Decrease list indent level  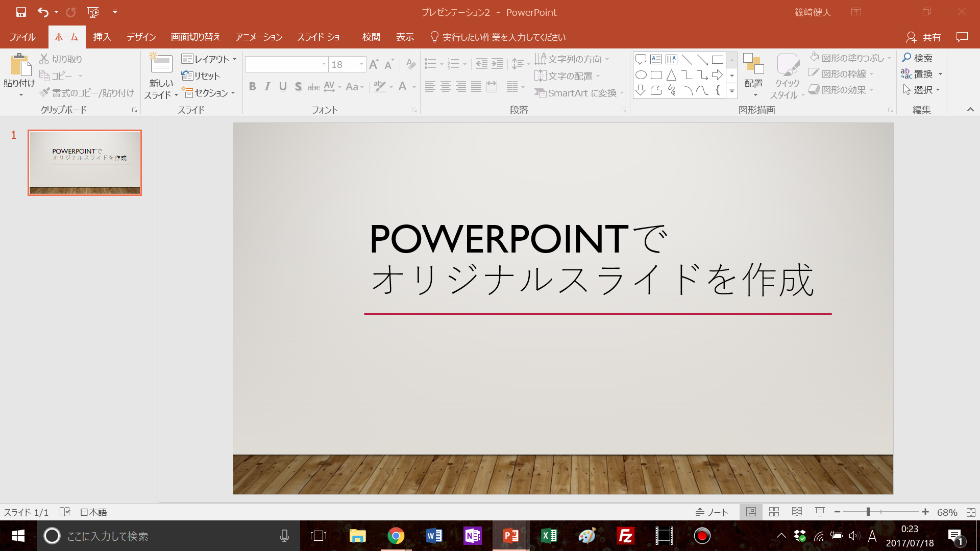point(481,64)
